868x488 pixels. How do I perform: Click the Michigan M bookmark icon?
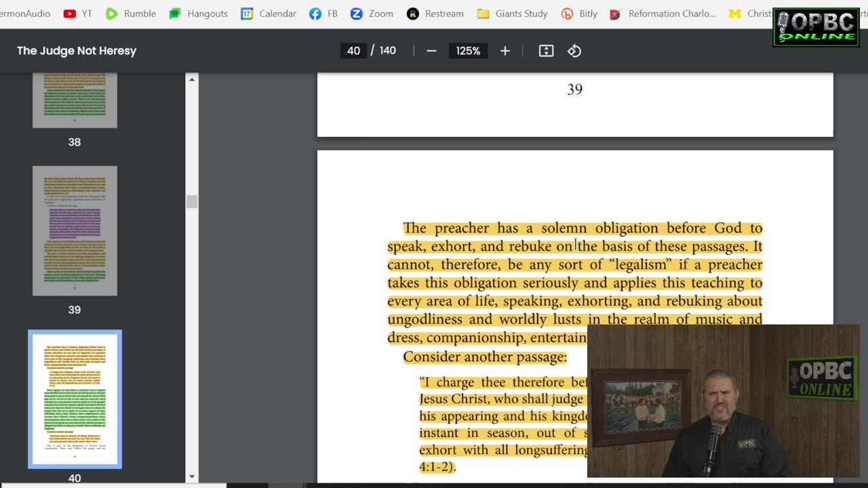pyautogui.click(x=734, y=14)
